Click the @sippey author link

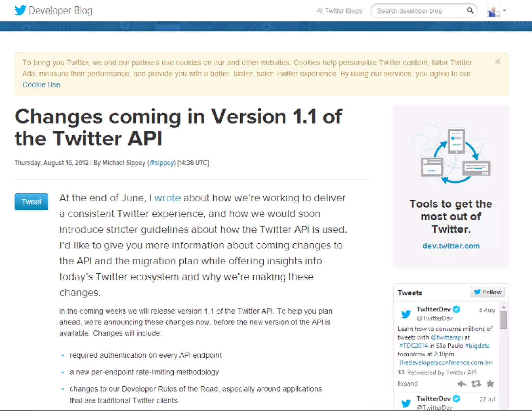coord(162,163)
